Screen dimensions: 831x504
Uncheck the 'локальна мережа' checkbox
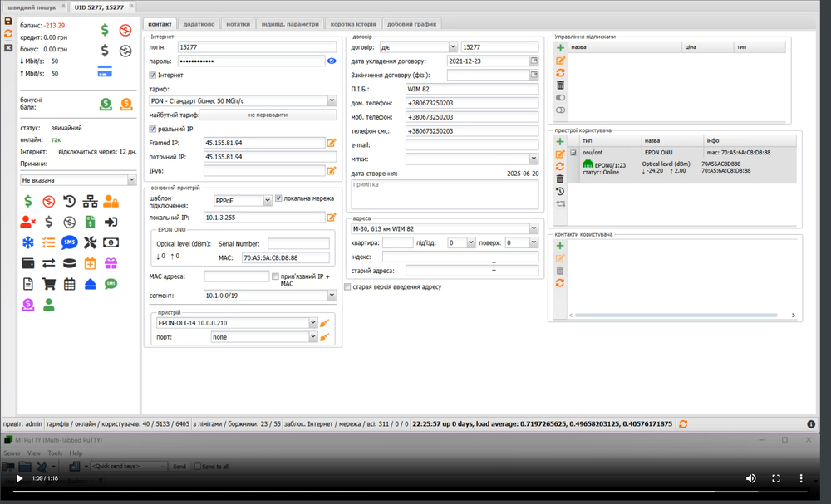point(278,199)
